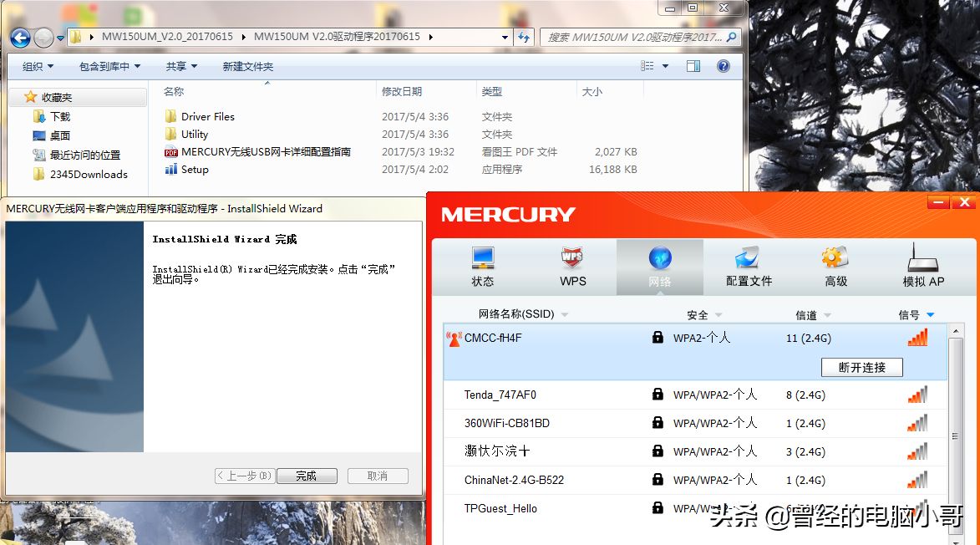
Task: Open the 模拟 AP router icon
Action: pyautogui.click(x=923, y=258)
